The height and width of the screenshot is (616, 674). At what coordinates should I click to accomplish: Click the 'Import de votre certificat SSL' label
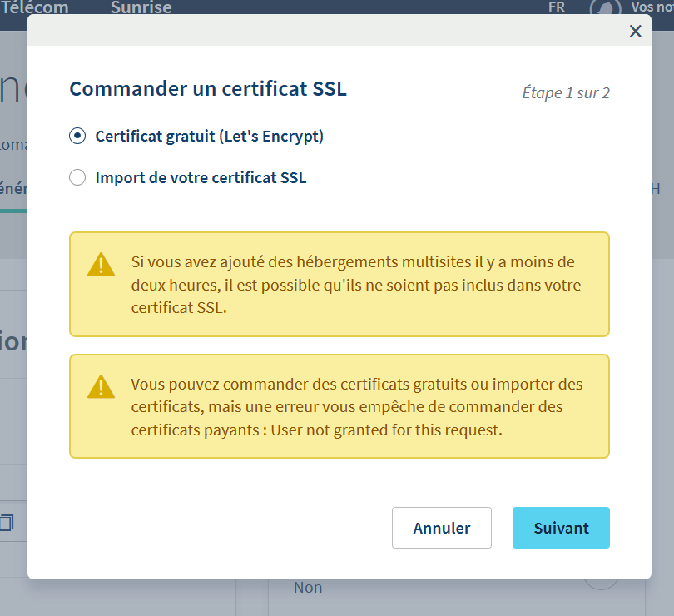[x=201, y=177]
